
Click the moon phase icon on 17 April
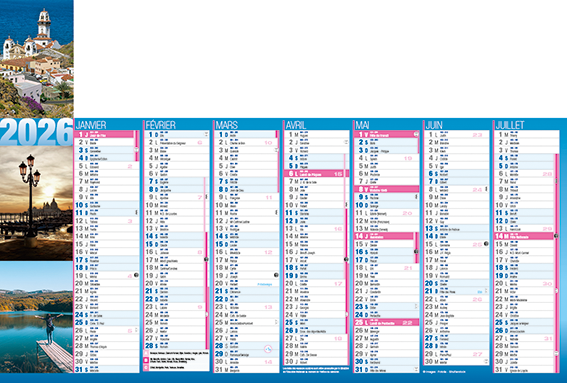[346, 259]
